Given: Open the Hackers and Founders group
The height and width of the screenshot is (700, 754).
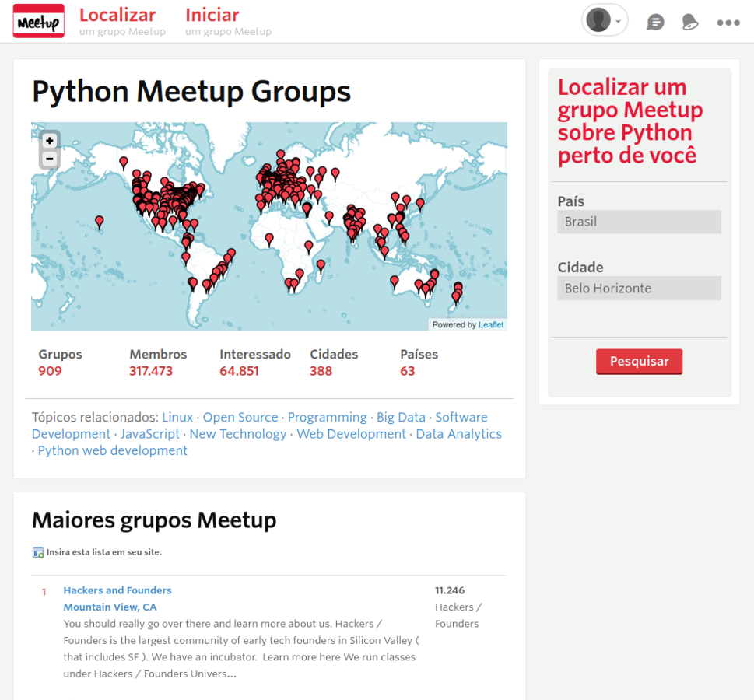Looking at the screenshot, I should pyautogui.click(x=117, y=590).
